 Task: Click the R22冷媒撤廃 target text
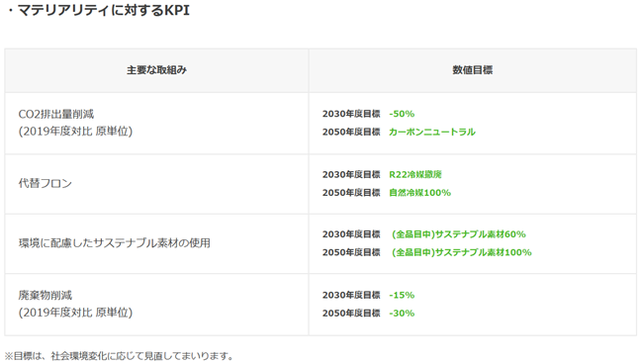click(415, 175)
